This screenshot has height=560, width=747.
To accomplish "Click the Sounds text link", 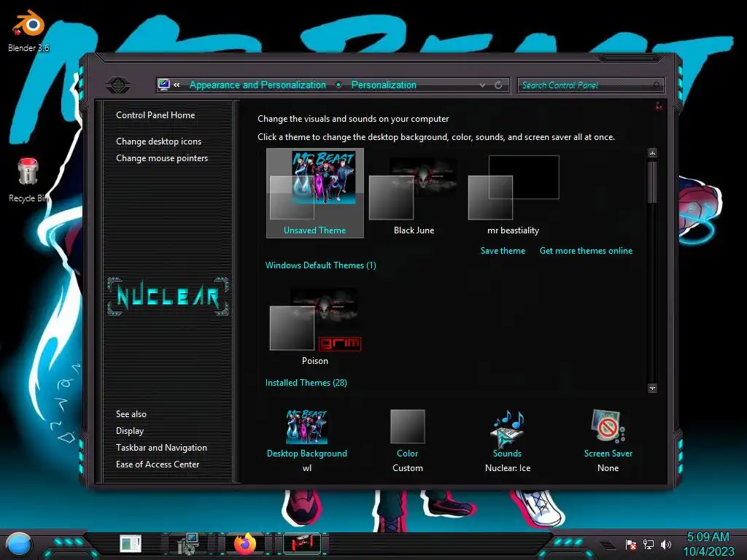I will pos(508,454).
